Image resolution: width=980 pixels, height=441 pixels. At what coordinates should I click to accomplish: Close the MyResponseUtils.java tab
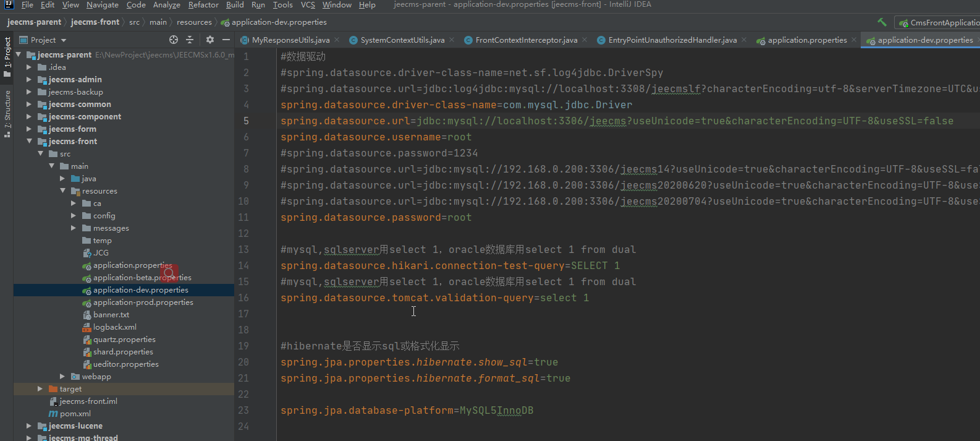pos(337,40)
